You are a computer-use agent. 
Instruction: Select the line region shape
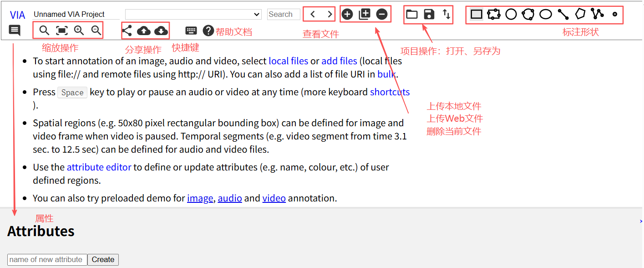coord(563,14)
